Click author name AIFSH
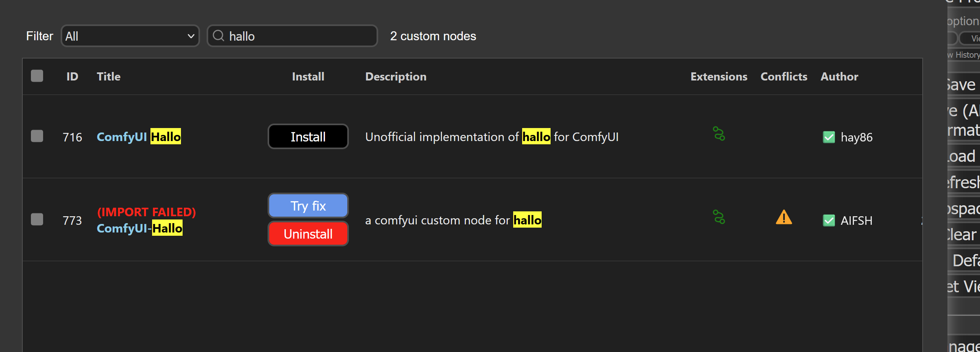The width and height of the screenshot is (980, 352). (x=856, y=221)
